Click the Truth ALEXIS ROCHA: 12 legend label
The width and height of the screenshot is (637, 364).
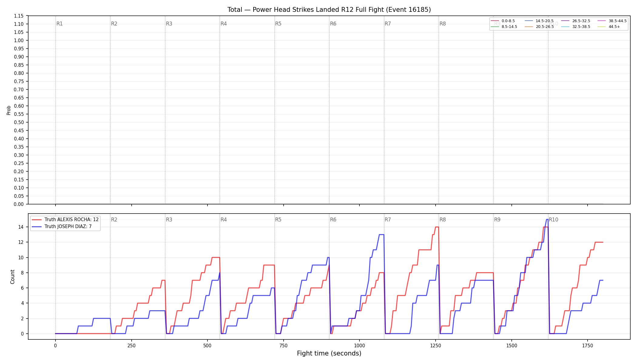click(72, 220)
